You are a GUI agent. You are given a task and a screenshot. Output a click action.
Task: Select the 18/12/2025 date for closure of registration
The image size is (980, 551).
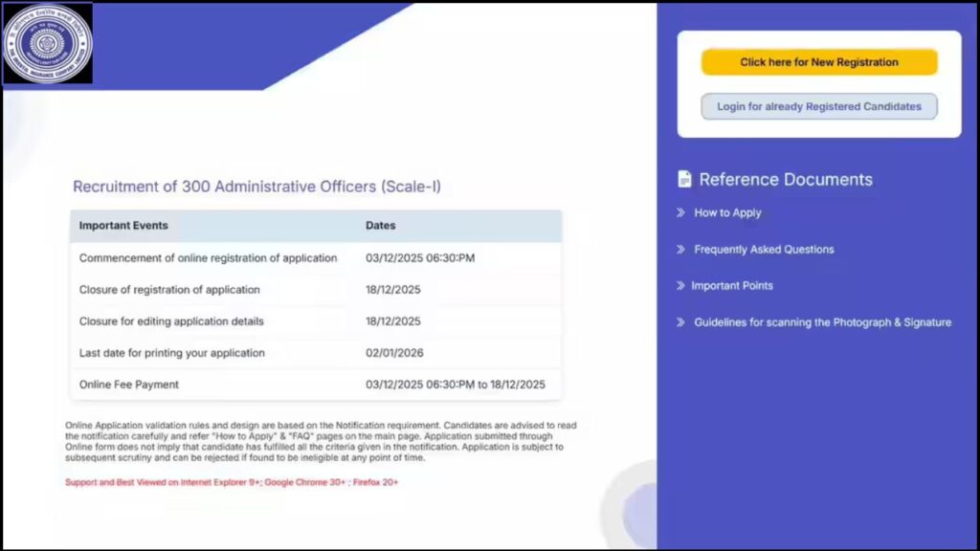[393, 290]
